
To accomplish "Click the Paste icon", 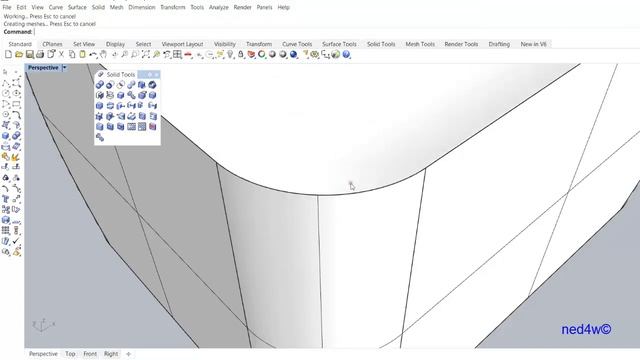I will click(x=82, y=54).
